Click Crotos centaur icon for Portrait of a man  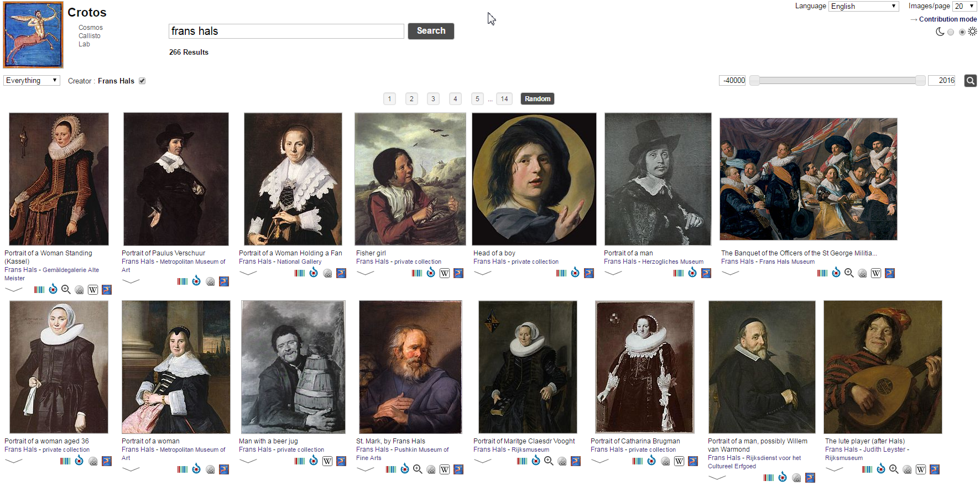(706, 273)
